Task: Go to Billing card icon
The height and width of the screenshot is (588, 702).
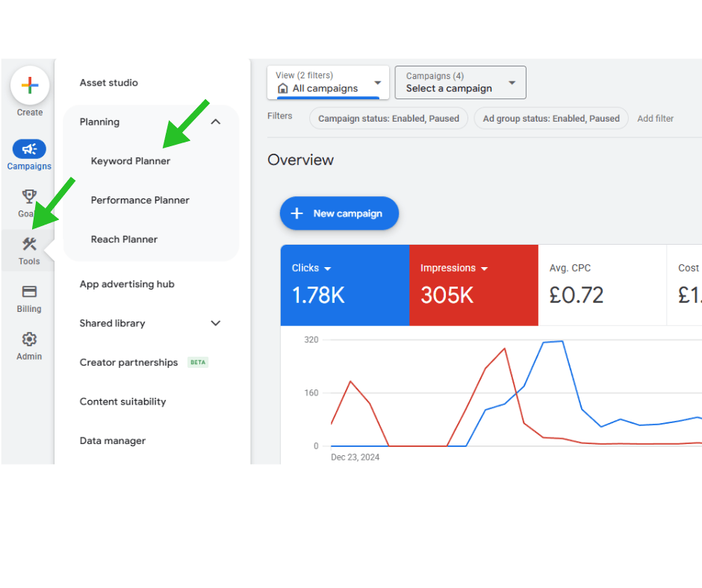Action: [29, 292]
